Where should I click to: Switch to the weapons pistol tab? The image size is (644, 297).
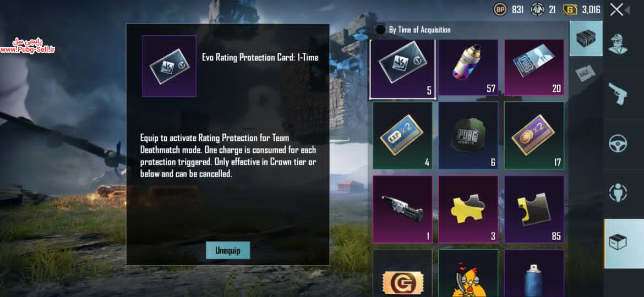(x=618, y=93)
